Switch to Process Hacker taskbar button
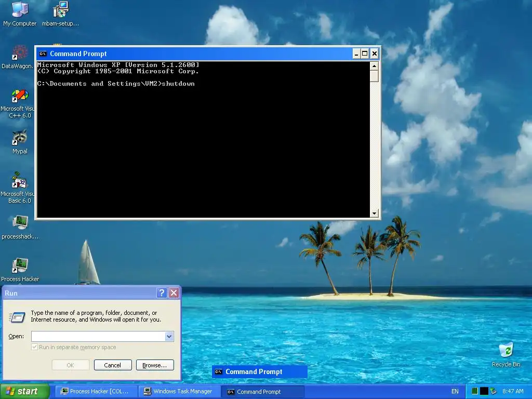 coord(96,391)
